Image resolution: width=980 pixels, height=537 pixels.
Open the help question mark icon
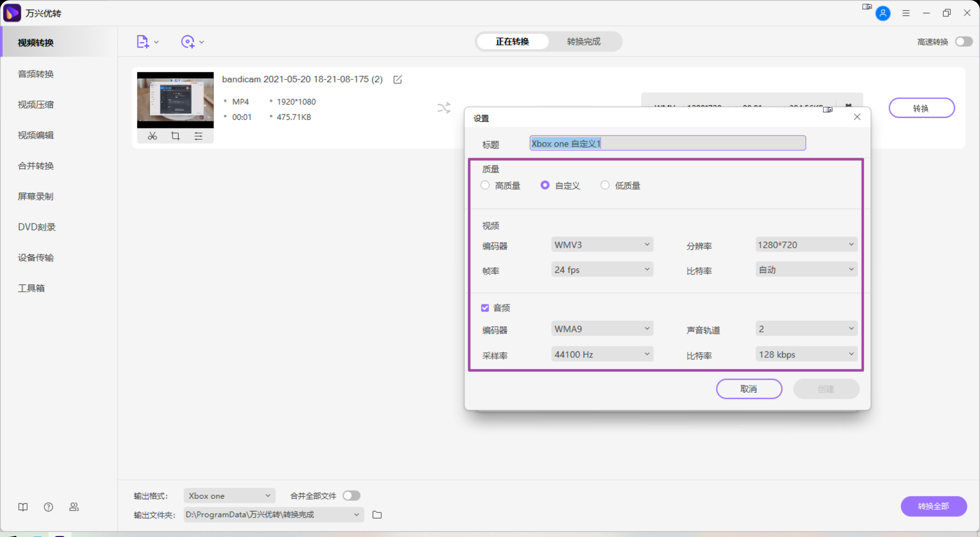coord(48,507)
